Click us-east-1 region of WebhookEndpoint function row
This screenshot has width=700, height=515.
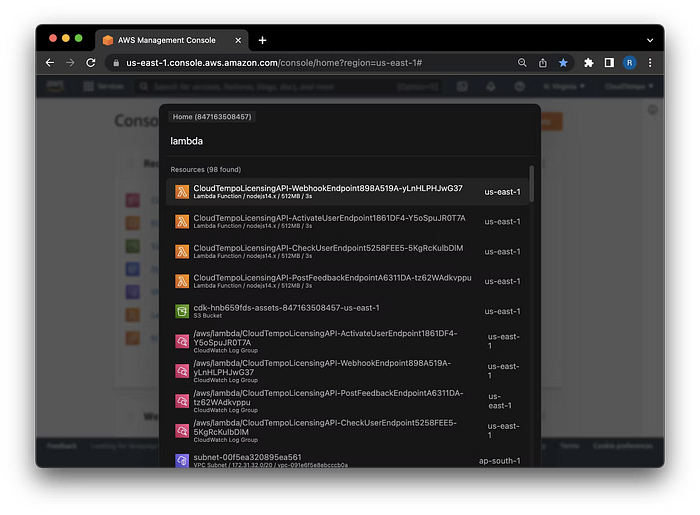502,192
